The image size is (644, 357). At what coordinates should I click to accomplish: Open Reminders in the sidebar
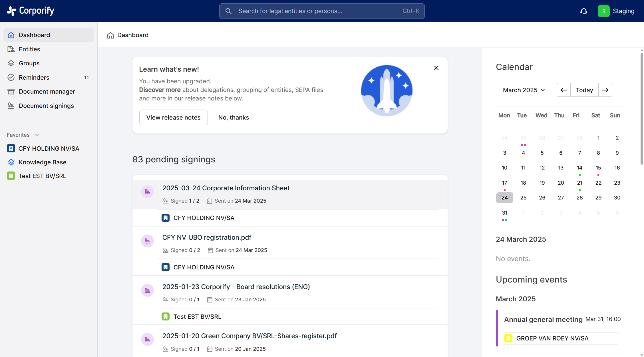(34, 77)
